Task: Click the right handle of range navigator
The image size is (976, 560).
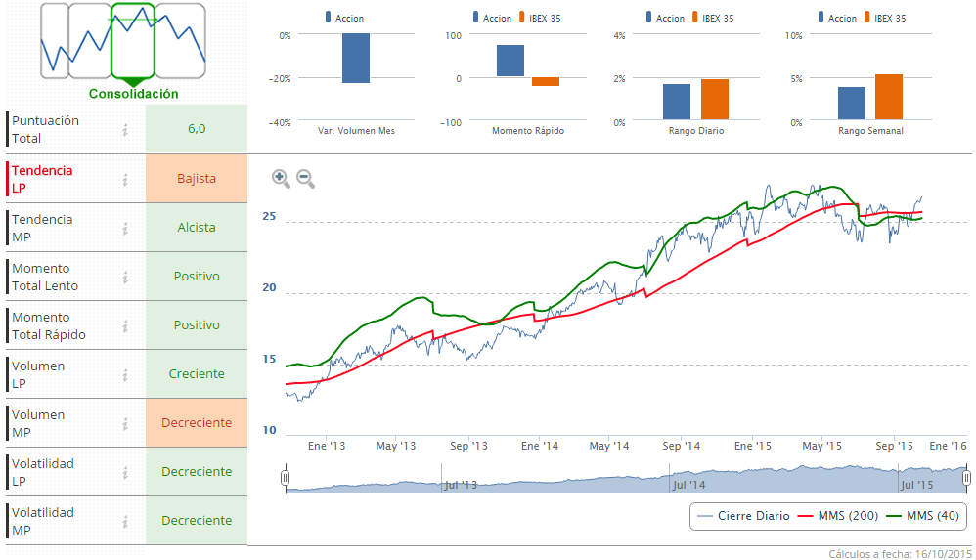Action: point(966,478)
